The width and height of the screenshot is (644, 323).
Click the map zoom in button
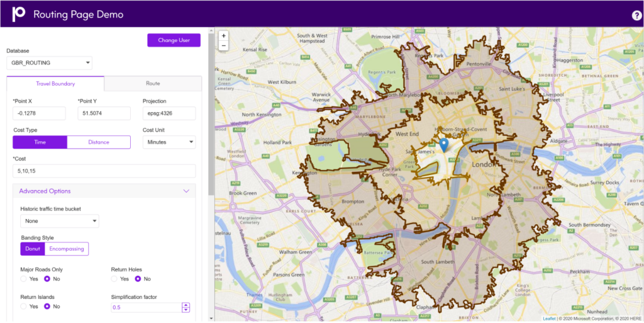(223, 36)
